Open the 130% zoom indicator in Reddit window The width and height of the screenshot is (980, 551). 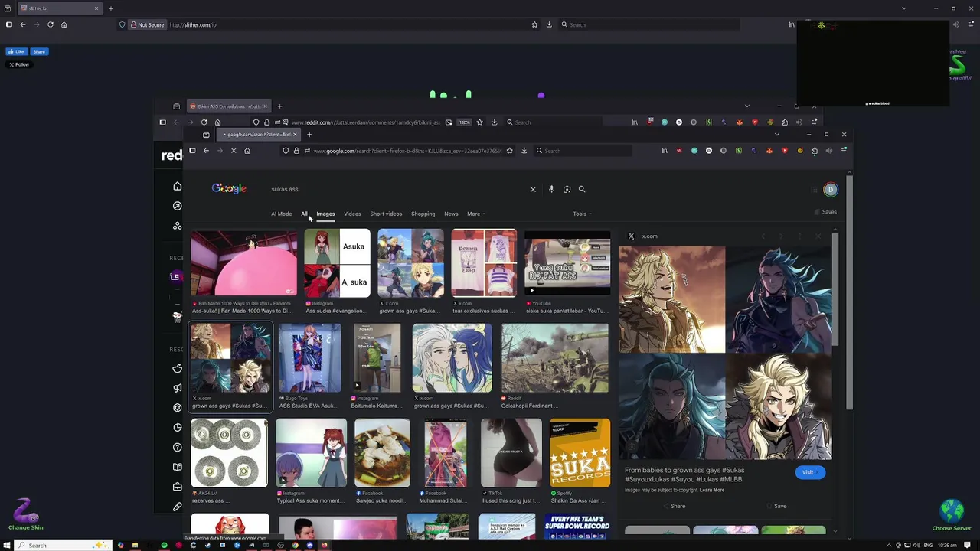[x=464, y=122]
